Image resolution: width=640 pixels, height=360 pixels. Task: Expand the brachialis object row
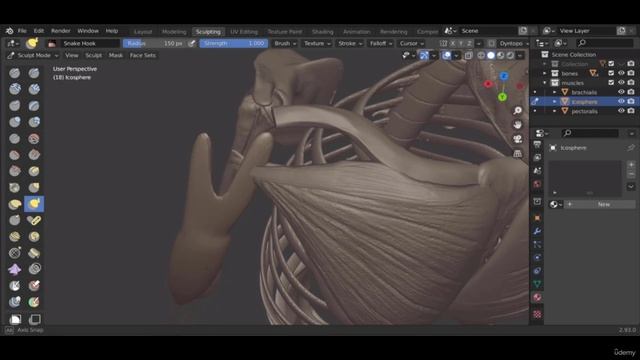[x=554, y=92]
